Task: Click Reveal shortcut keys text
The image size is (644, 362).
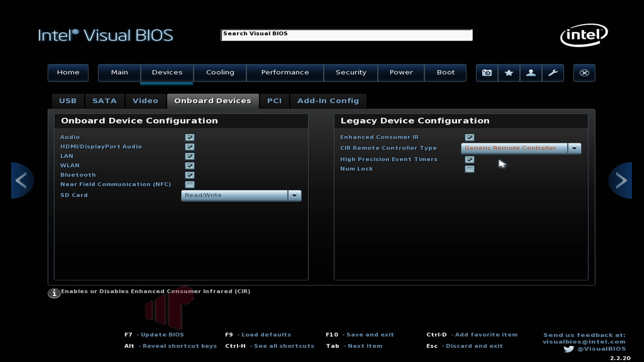Action: point(180,346)
